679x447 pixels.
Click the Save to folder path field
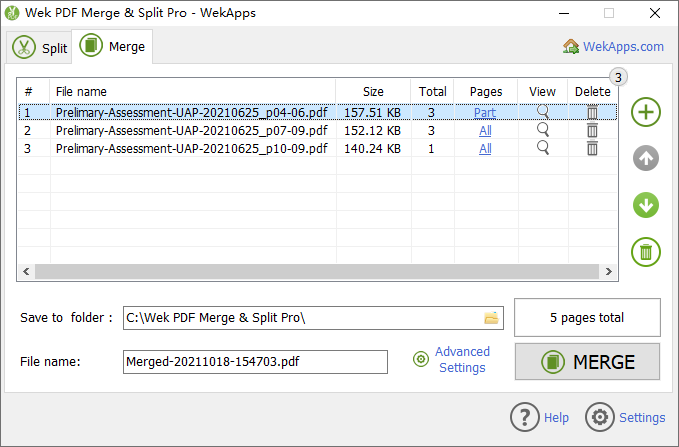pyautogui.click(x=313, y=318)
